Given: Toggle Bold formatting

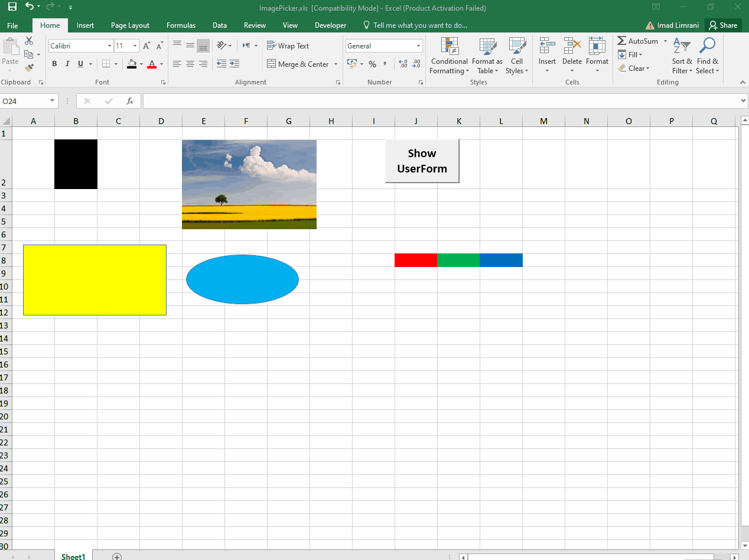Looking at the screenshot, I should tap(54, 64).
